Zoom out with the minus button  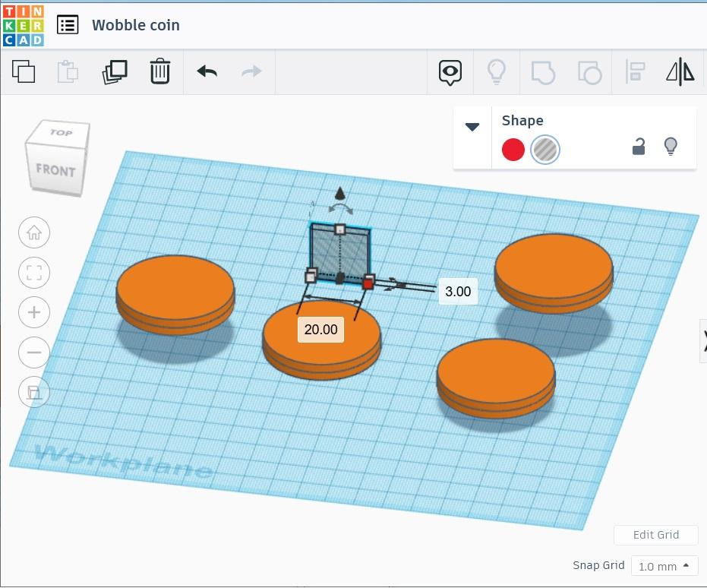(34, 352)
